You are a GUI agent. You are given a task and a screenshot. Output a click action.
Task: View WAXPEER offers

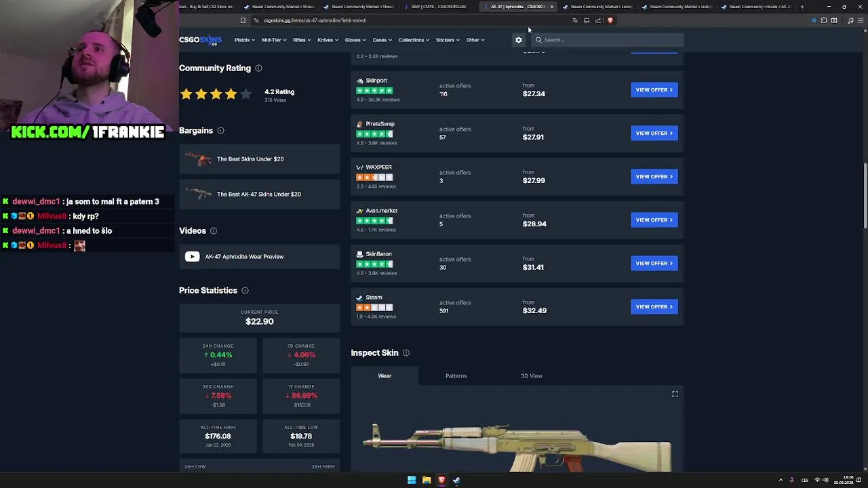654,177
